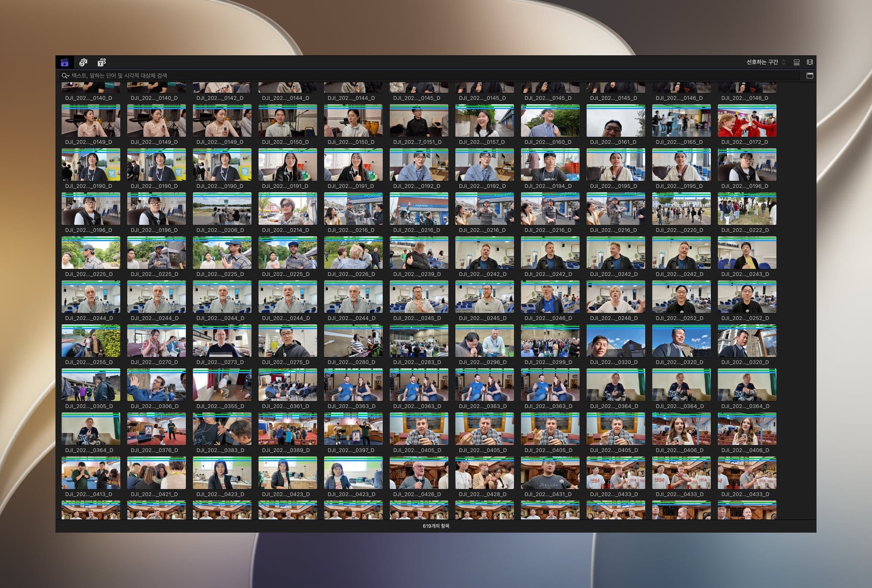This screenshot has width=872, height=588.
Task: Expand search criteria chevron next to magnifier
Action: (x=68, y=76)
